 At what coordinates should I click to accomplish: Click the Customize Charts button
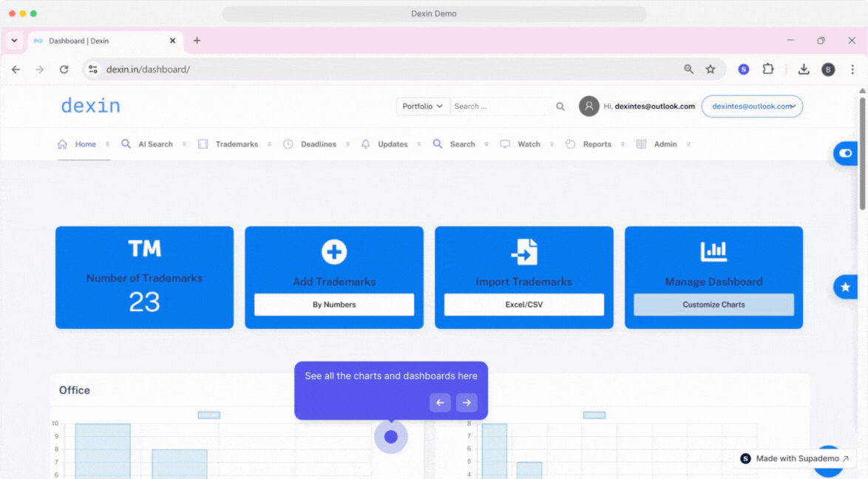(713, 305)
